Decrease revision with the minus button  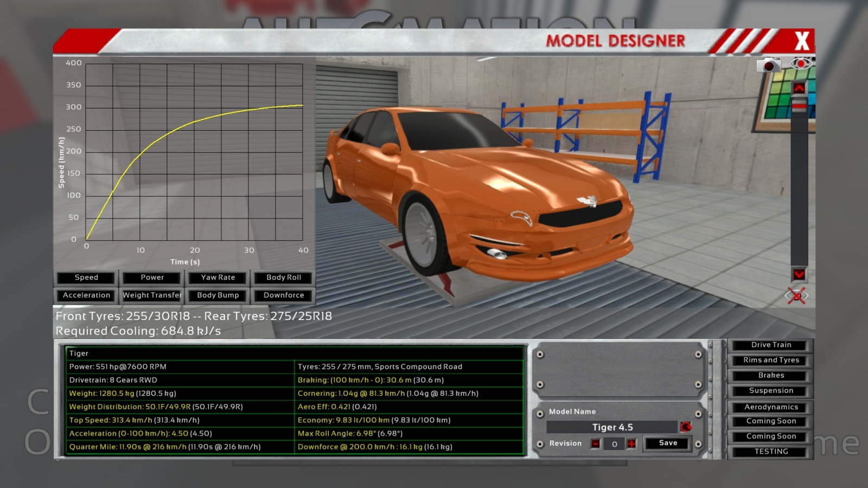596,444
